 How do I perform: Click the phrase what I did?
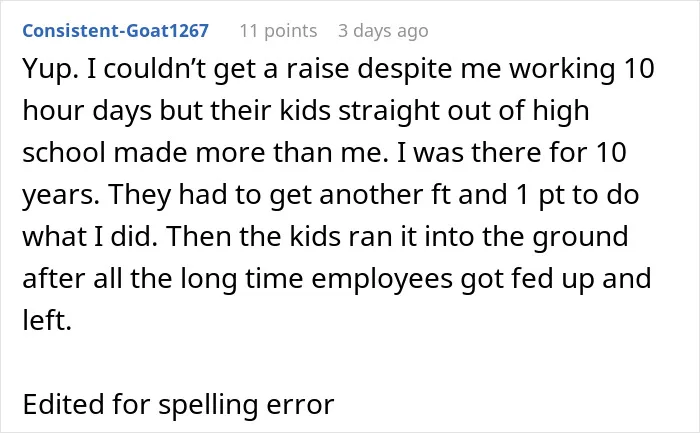[90, 236]
